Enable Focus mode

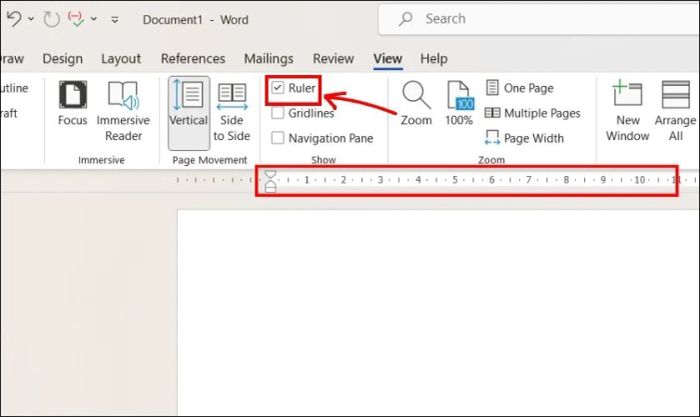tap(72, 104)
